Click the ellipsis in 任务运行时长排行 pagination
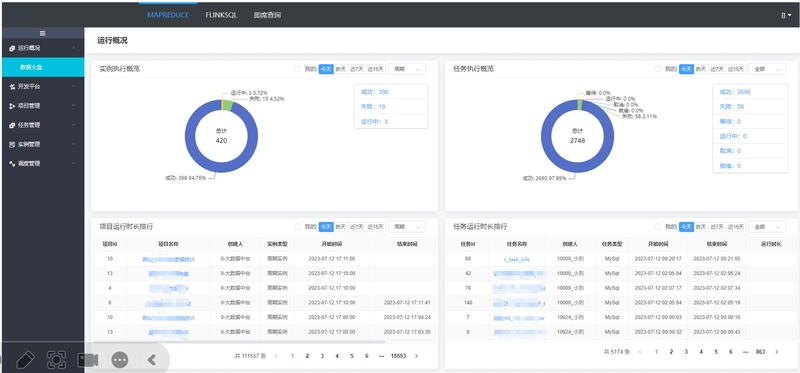The width and height of the screenshot is (800, 373). 745,352
